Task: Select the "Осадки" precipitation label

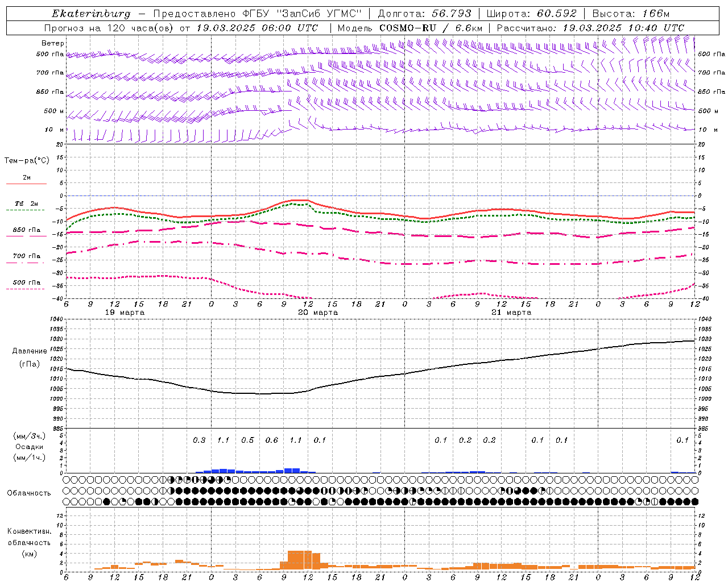Action: 30,447
